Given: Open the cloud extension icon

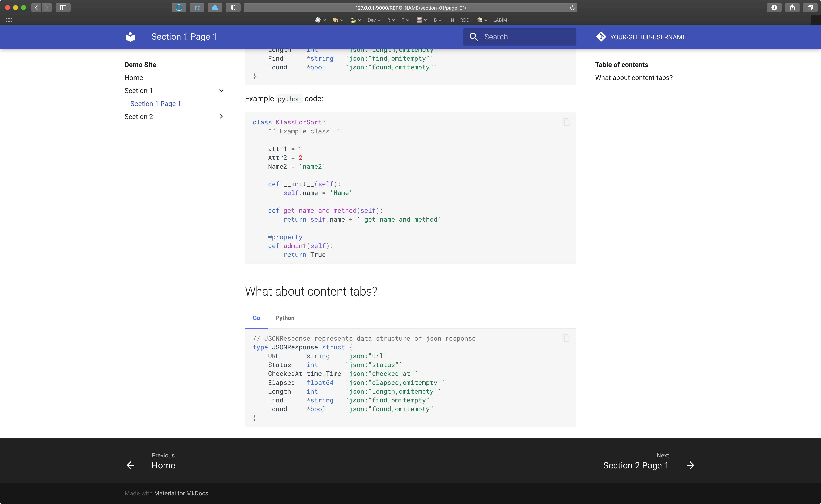Looking at the screenshot, I should tap(215, 7).
